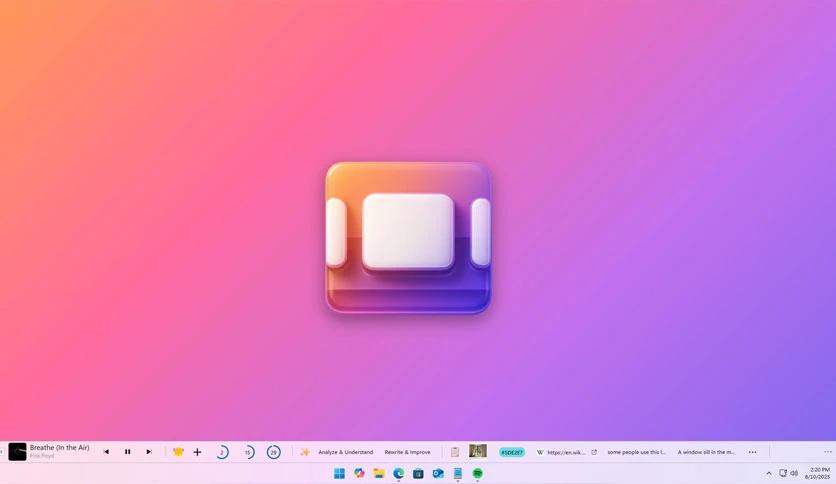This screenshot has width=836, height=484.
Task: Open clipboard history more options ellipsis
Action: [752, 452]
